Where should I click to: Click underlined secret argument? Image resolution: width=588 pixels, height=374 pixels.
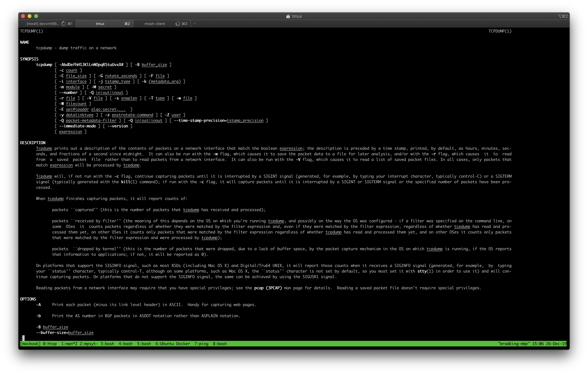tap(105, 87)
